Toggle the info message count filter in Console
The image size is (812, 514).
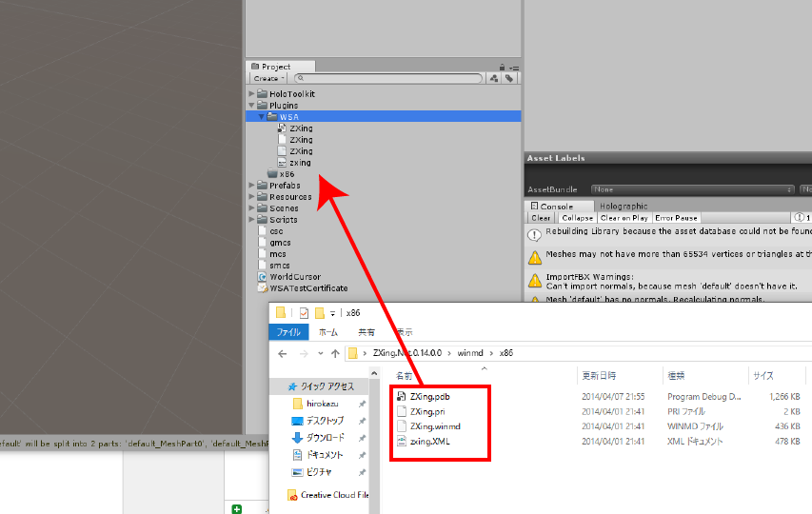coord(802,218)
